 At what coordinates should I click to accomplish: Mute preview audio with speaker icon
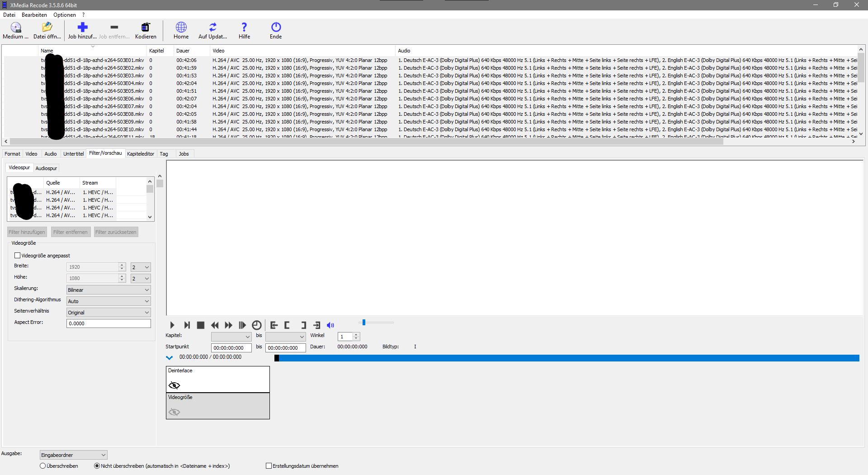(330, 325)
